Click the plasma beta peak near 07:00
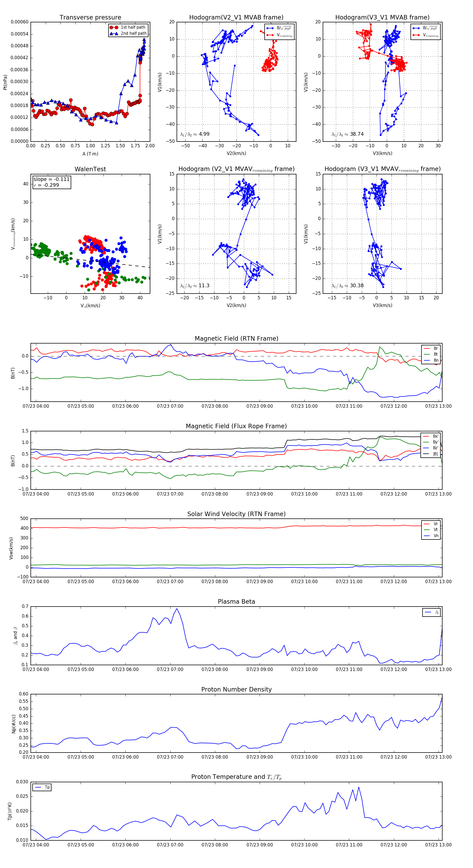This screenshot has height=868, width=473. click(x=177, y=609)
